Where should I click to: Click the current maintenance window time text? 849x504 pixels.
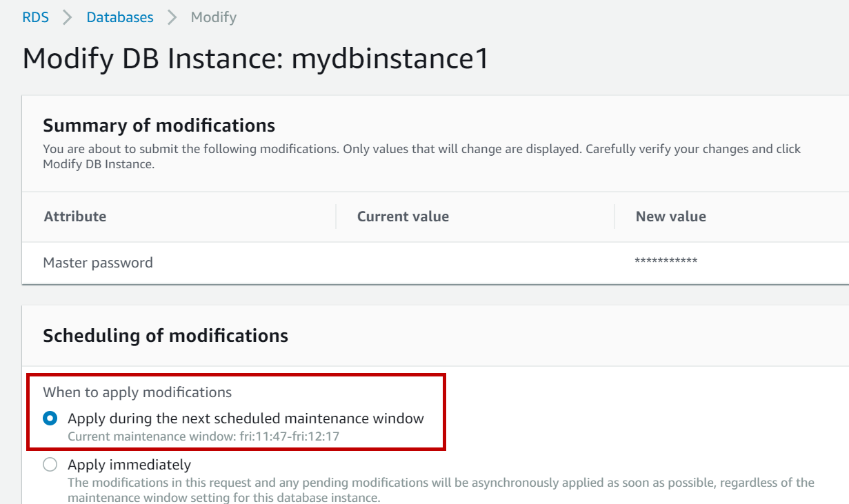(x=203, y=436)
